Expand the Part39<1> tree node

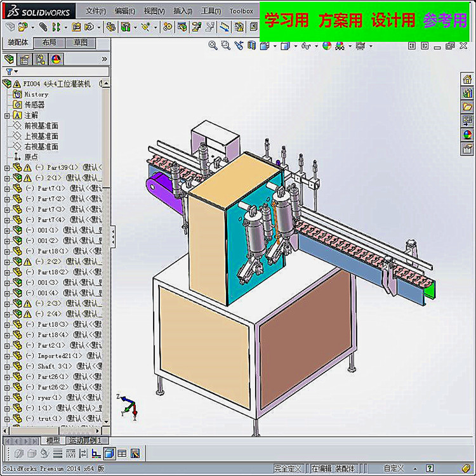[7, 168]
